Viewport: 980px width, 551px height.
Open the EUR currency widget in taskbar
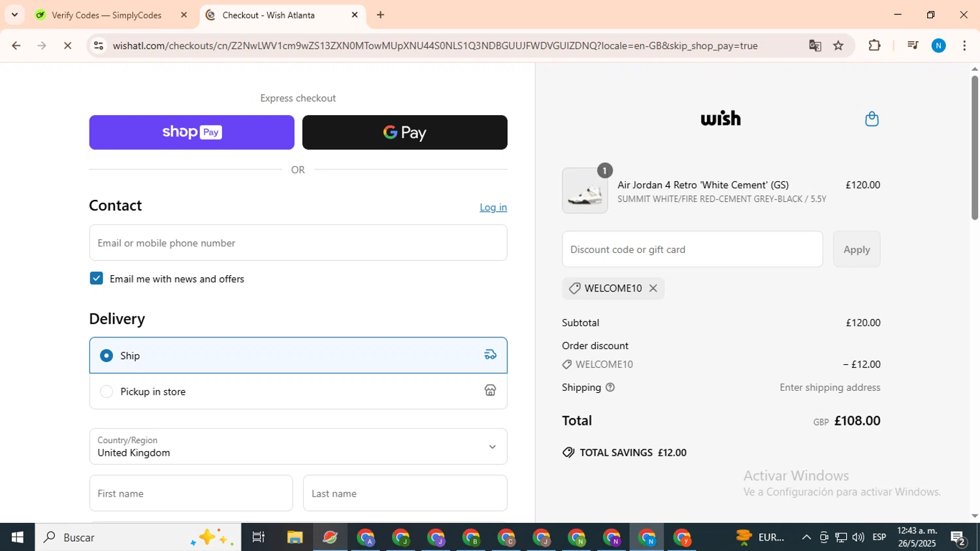760,537
